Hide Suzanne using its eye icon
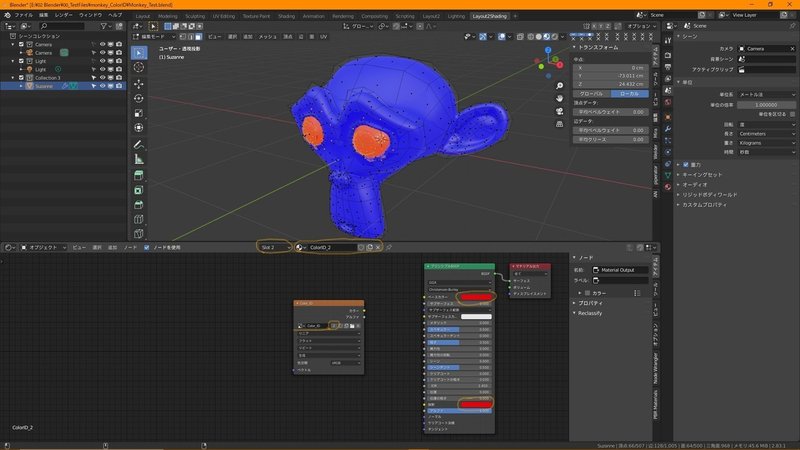The width and height of the screenshot is (800, 450). coord(102,86)
